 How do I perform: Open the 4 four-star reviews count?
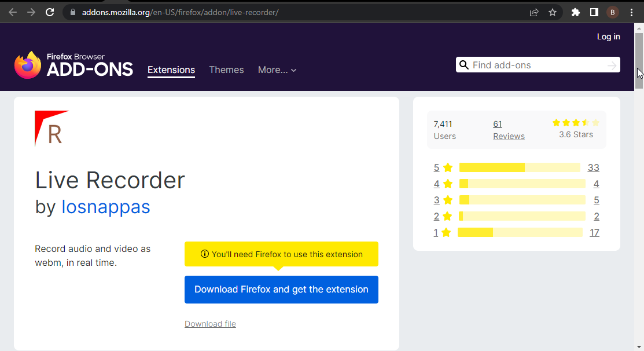coord(597,184)
